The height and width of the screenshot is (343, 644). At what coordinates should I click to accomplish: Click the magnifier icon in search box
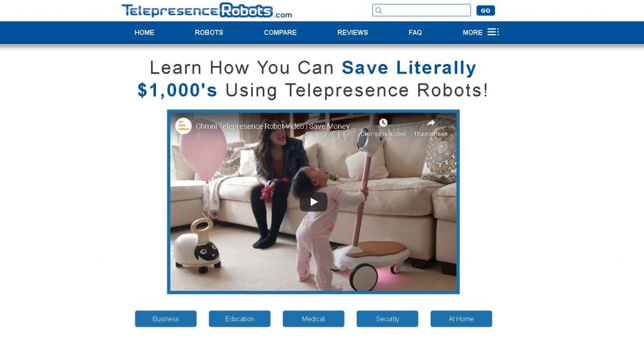(x=379, y=11)
